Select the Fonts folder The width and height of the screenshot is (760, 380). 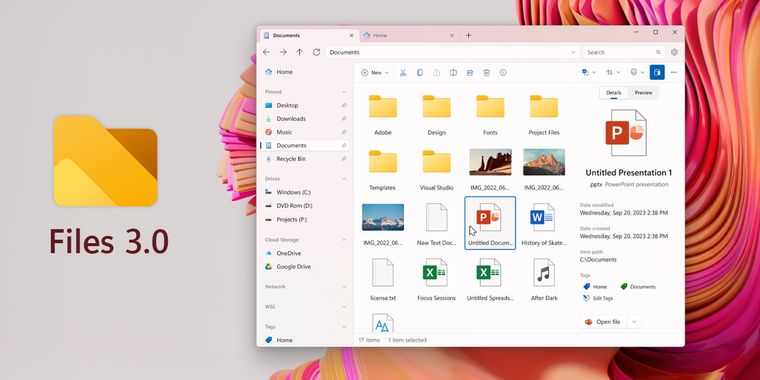click(490, 115)
